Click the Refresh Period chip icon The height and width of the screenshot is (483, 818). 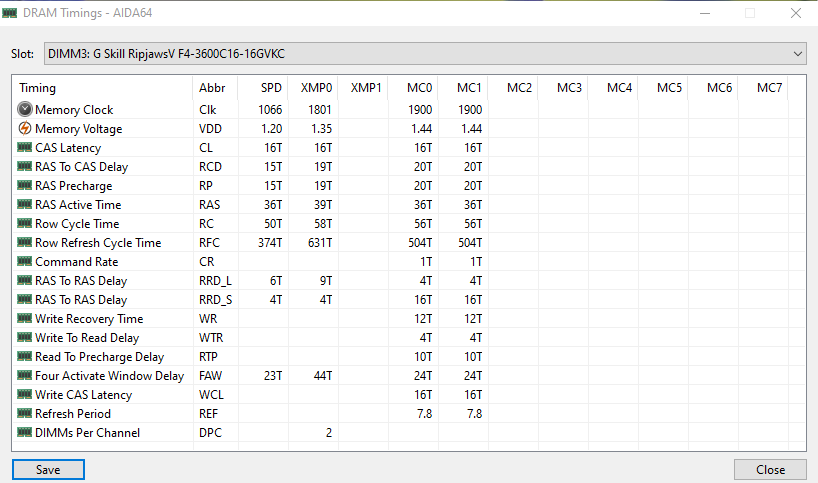[25, 414]
